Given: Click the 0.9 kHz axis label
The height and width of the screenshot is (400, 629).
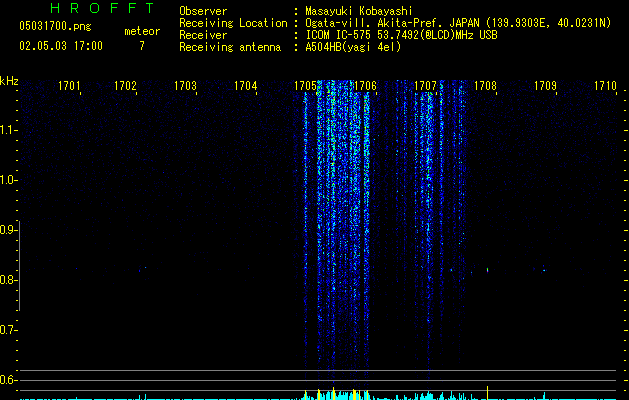Looking at the screenshot, I should coord(8,230).
